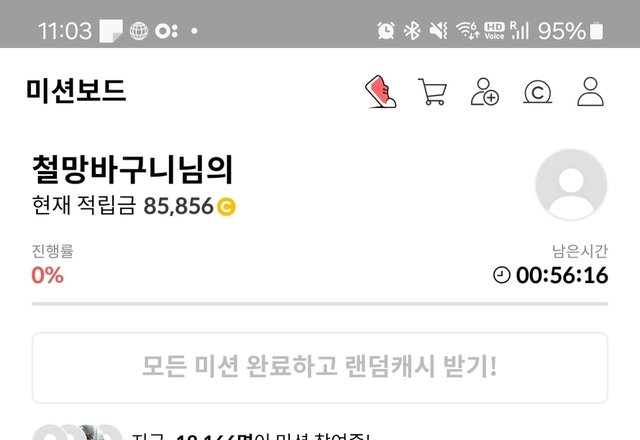Tap the gold coin beside 85,856
The width and height of the screenshot is (640, 440).
(x=226, y=206)
